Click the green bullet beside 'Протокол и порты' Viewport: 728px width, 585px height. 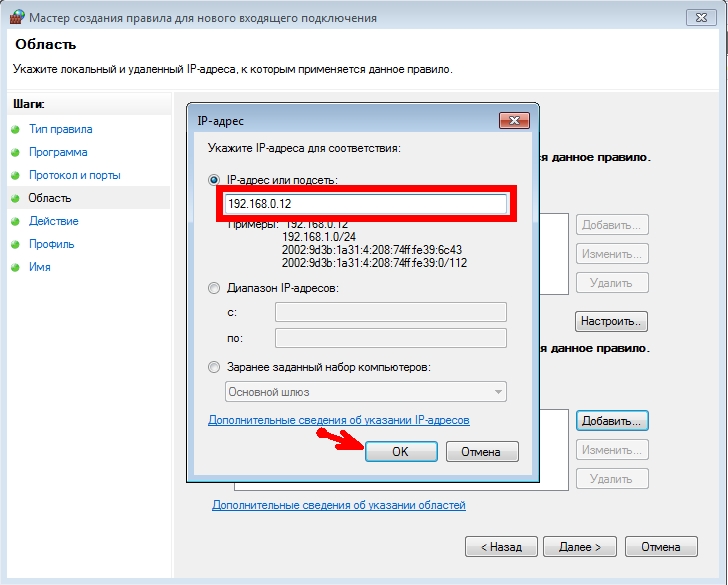click(x=15, y=176)
